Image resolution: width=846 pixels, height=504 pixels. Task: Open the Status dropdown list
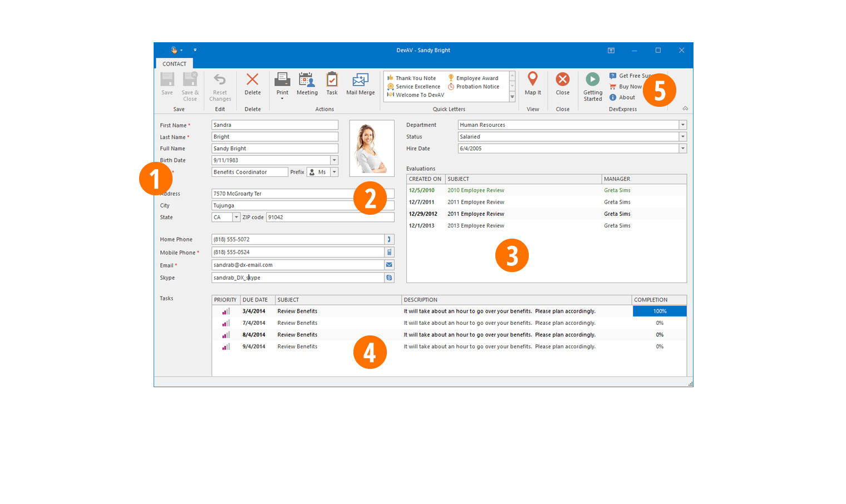pos(682,137)
